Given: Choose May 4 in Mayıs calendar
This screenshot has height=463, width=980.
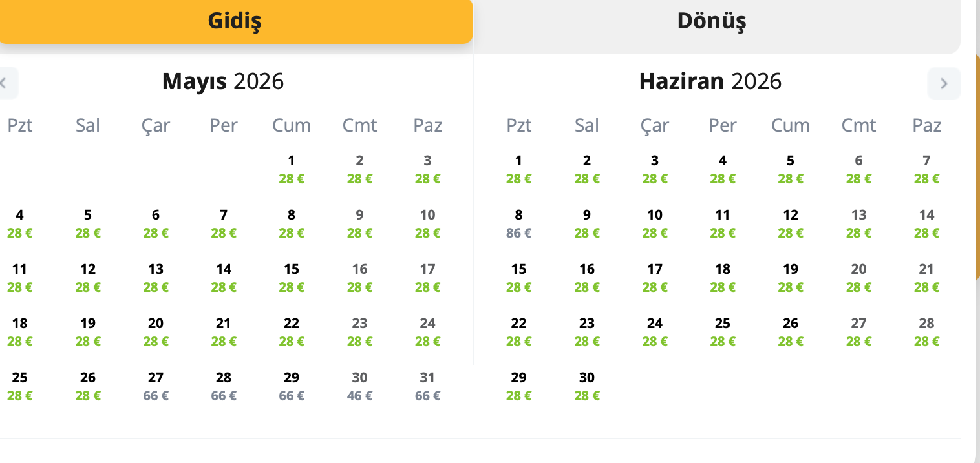Looking at the screenshot, I should pos(20,223).
